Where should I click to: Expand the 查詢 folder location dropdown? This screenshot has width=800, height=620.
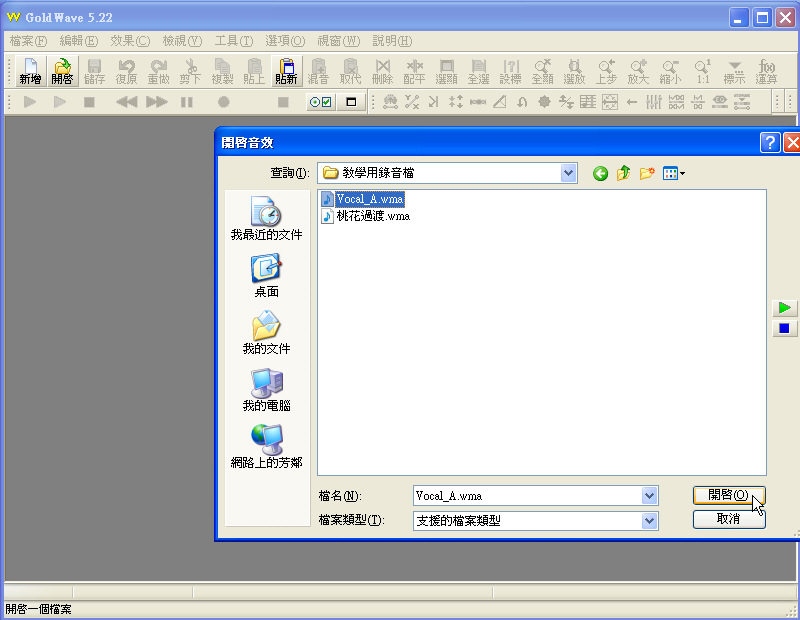click(568, 173)
